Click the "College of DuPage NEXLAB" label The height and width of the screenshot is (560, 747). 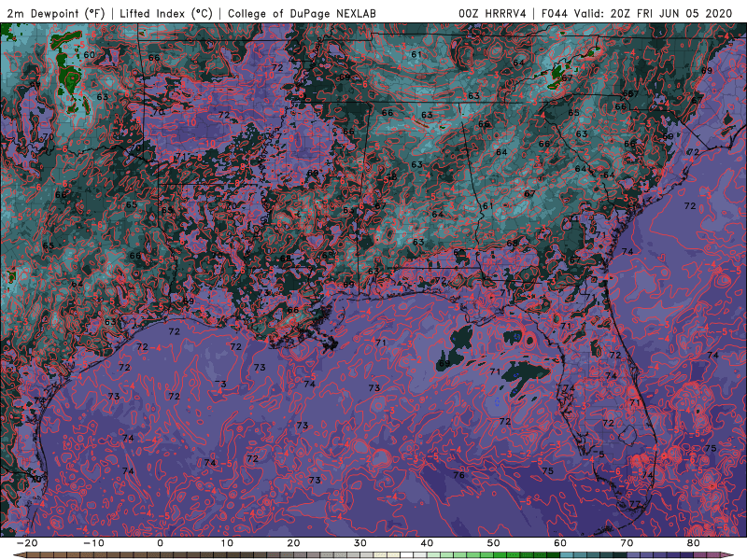tap(302, 13)
